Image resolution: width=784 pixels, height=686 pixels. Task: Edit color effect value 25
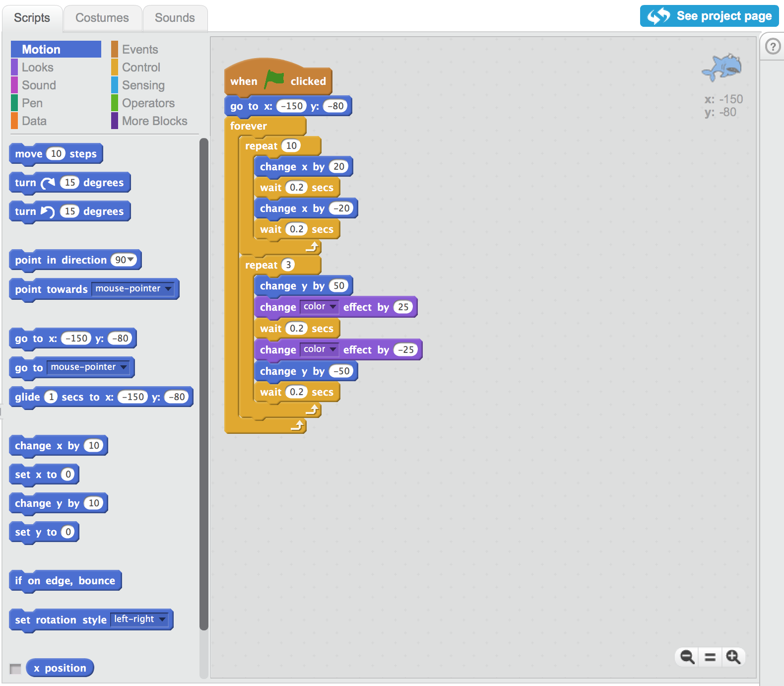pos(403,307)
